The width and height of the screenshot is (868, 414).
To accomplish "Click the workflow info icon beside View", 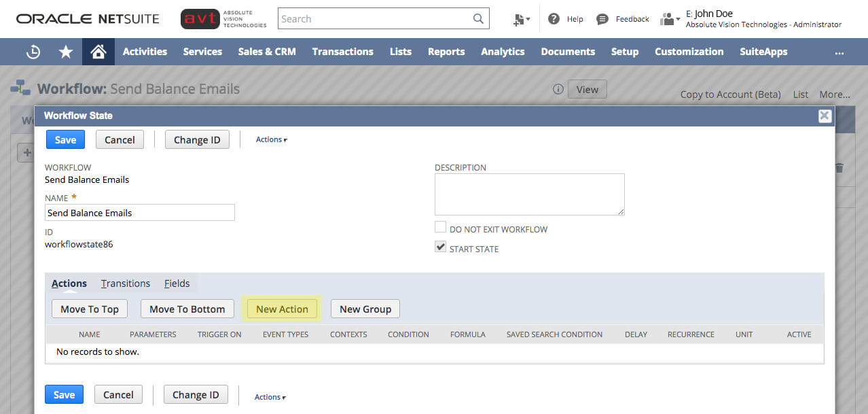I will [x=557, y=89].
